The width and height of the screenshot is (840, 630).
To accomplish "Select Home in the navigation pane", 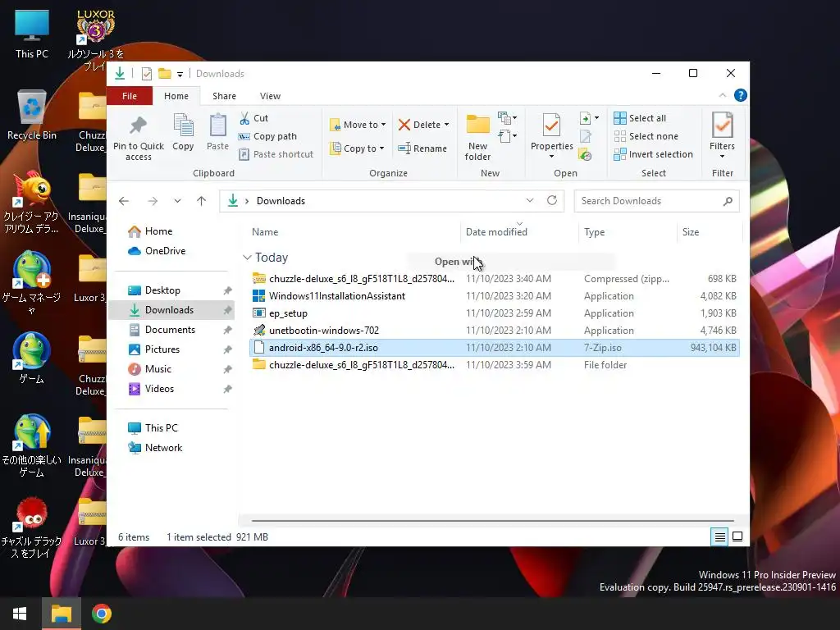I will click(x=158, y=231).
